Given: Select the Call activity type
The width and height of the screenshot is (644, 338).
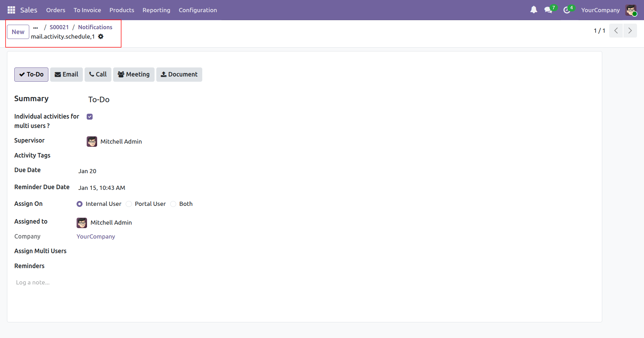Looking at the screenshot, I should tap(98, 74).
